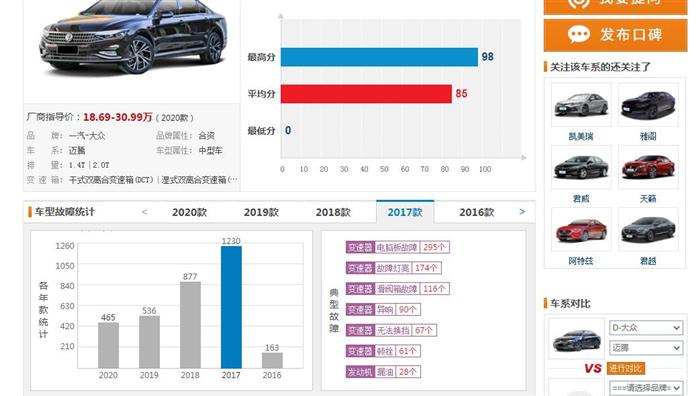Open the 阿特兹 car thumbnail

tap(581, 229)
